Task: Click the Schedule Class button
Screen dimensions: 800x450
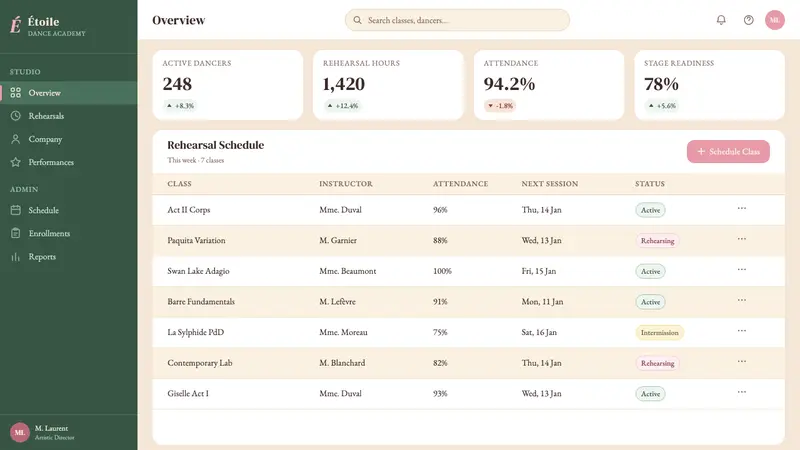Action: [728, 152]
